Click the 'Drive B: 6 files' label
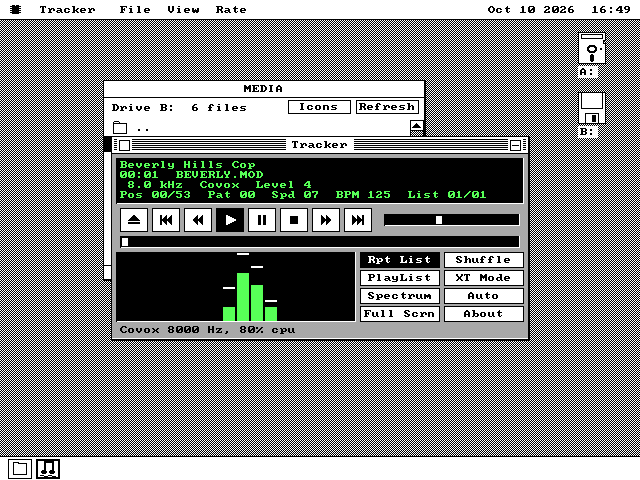640x480 pixels. pos(179,107)
